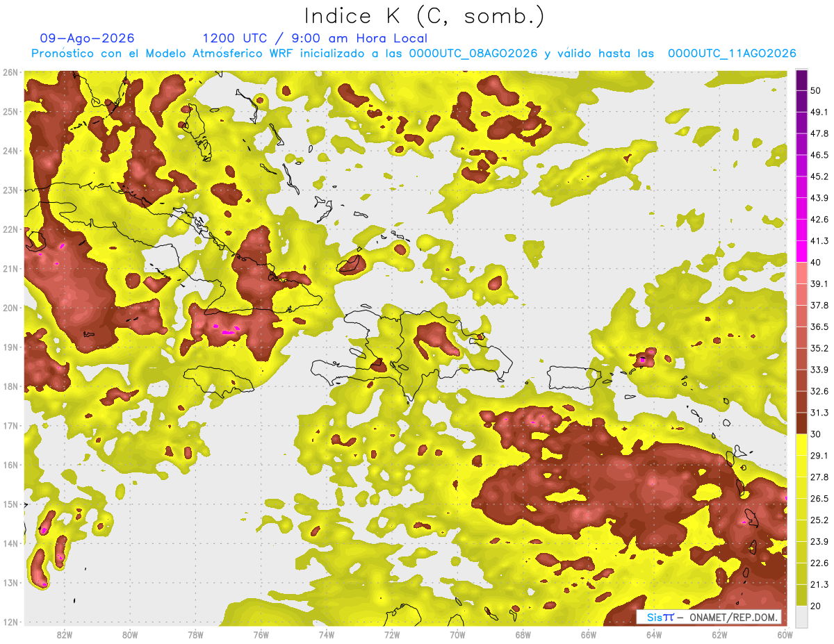Screen dimensions: 834x644
Task: Click the longitude label "64W"
Action: coord(654,634)
